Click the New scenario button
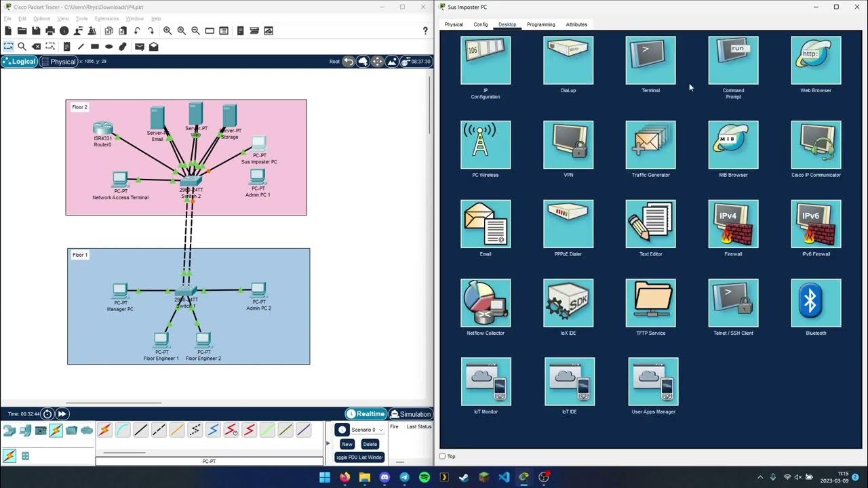This screenshot has height=488, width=868. pyautogui.click(x=347, y=444)
